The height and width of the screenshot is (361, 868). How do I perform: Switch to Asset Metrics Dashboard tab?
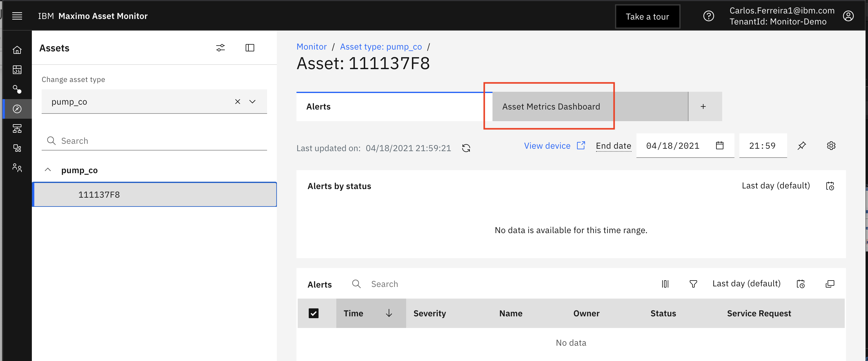pos(590,106)
